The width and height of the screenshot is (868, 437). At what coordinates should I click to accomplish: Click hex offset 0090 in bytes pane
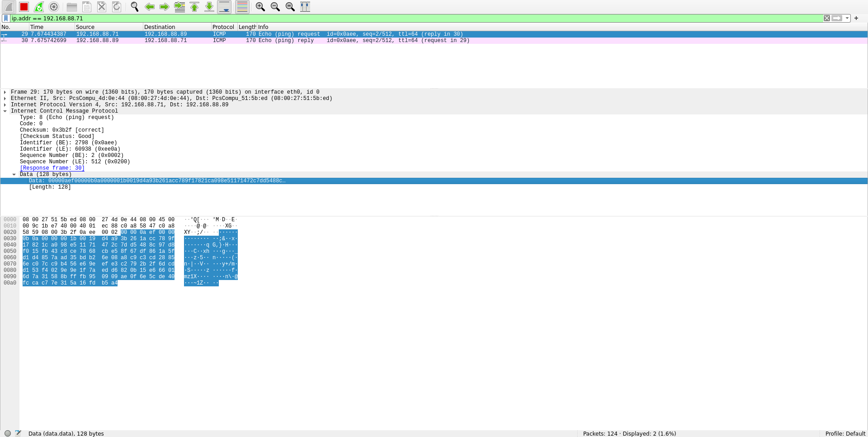pos(10,276)
